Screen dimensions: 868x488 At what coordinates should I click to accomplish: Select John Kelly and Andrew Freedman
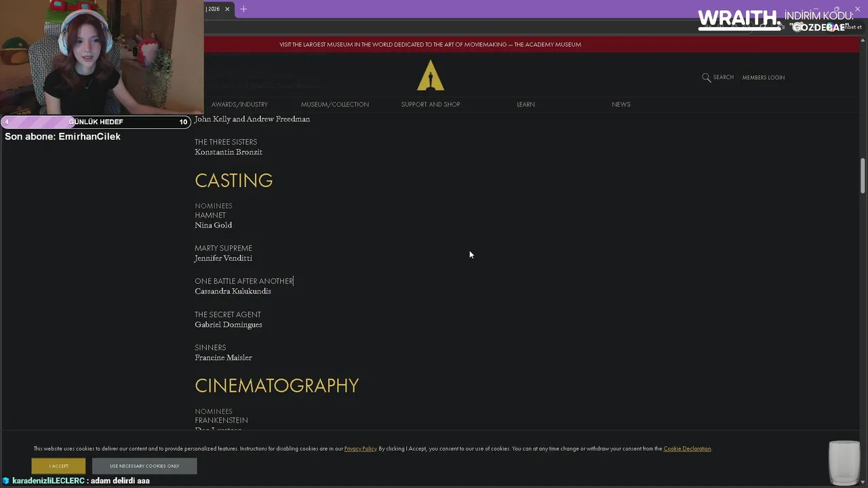coord(252,119)
